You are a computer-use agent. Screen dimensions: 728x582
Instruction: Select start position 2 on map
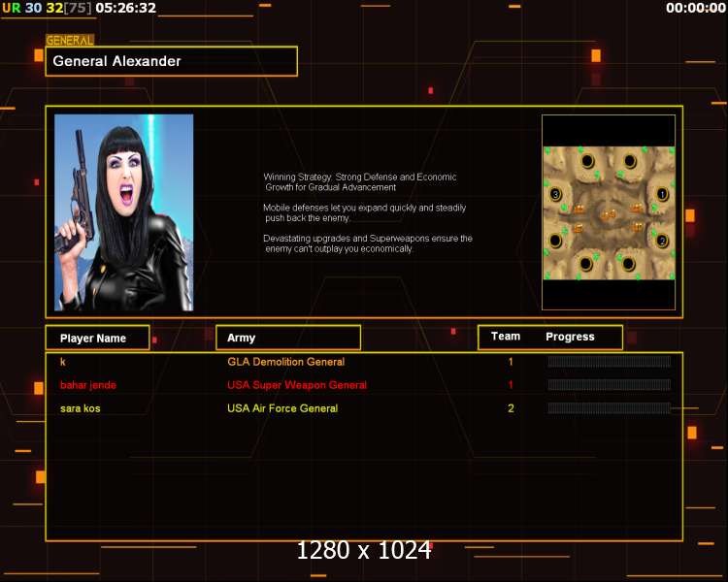(x=662, y=241)
